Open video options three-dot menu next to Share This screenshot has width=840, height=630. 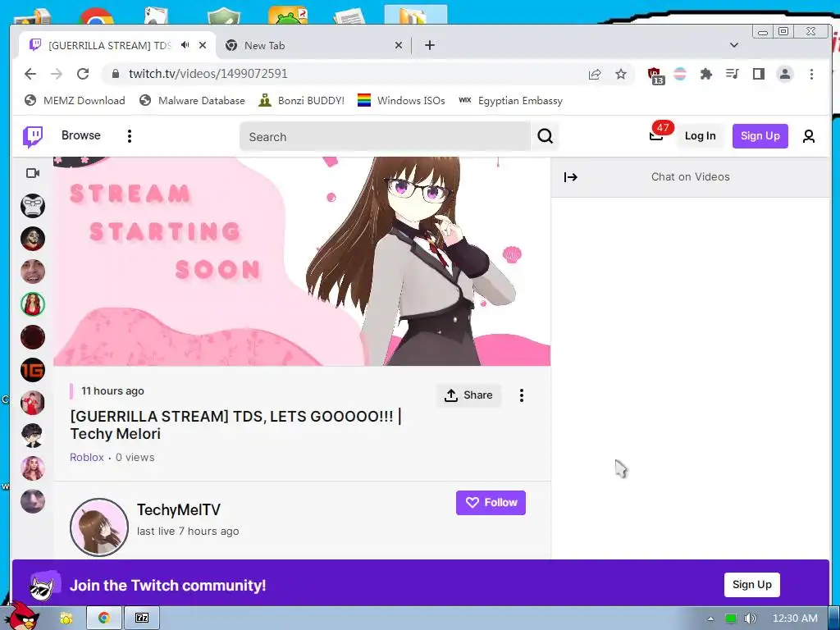click(521, 395)
